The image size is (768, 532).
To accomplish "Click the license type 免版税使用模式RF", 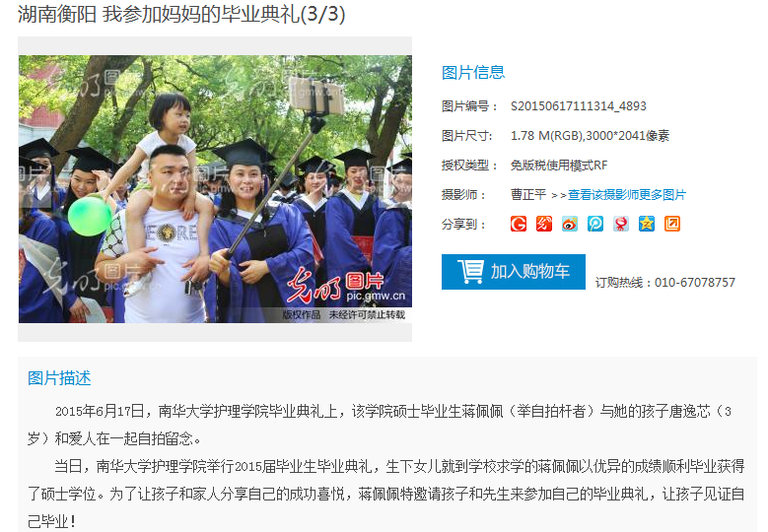I will click(559, 166).
